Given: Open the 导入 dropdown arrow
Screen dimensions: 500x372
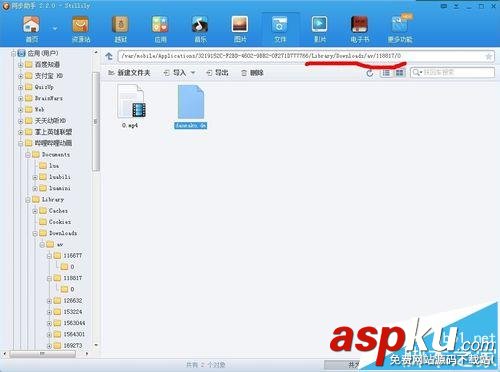Looking at the screenshot, I should 193,73.
